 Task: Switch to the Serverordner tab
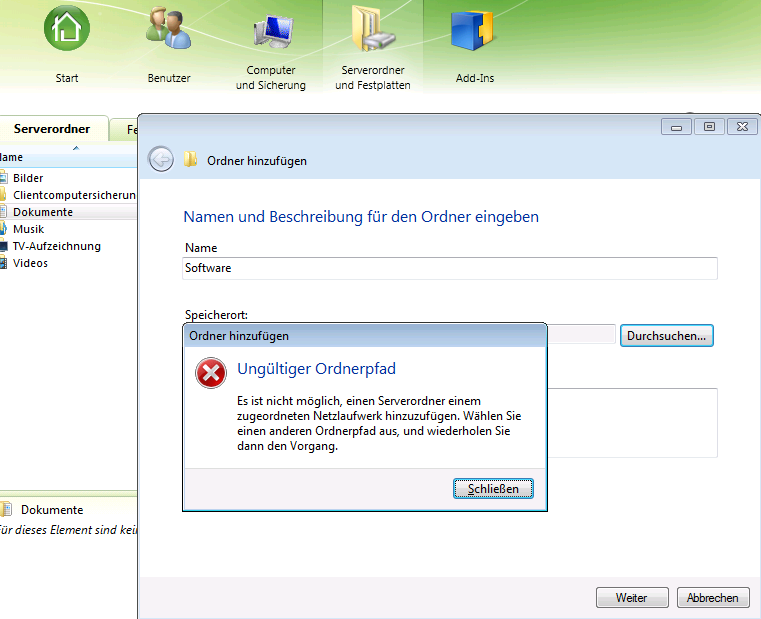coord(51,129)
